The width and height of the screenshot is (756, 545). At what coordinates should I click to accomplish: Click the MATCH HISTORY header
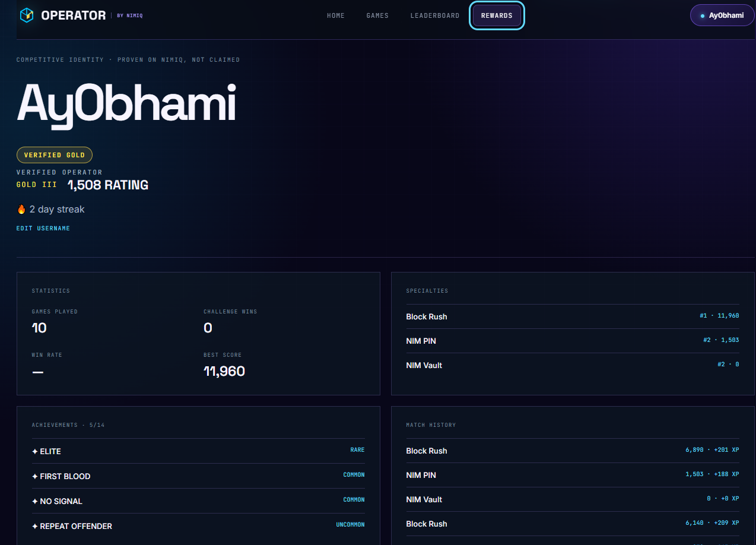431,425
